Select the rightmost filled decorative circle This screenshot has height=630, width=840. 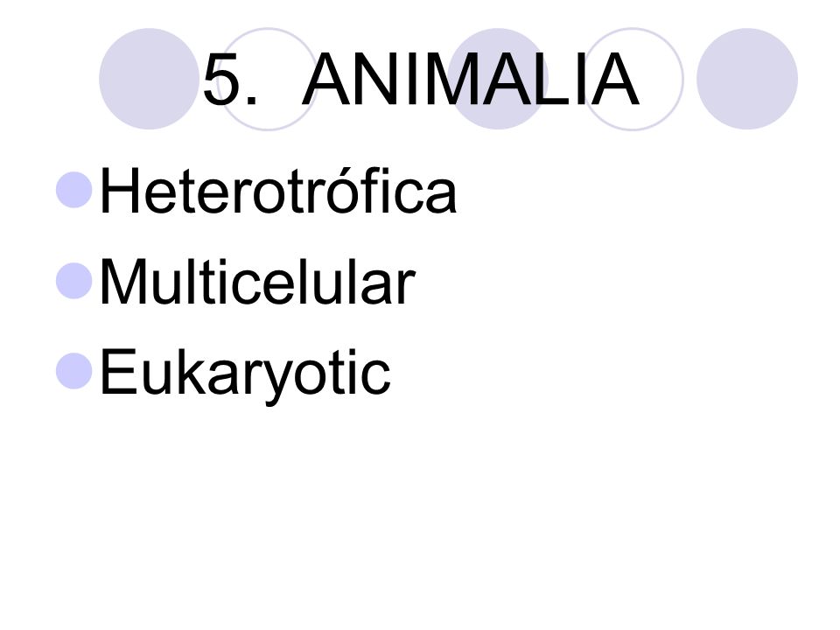pos(746,79)
